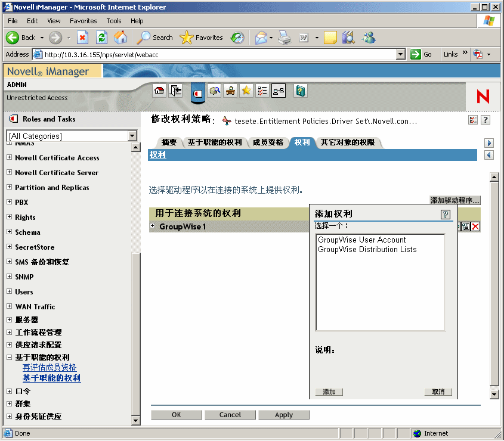Switch to the 成员资格 tab

(268, 142)
